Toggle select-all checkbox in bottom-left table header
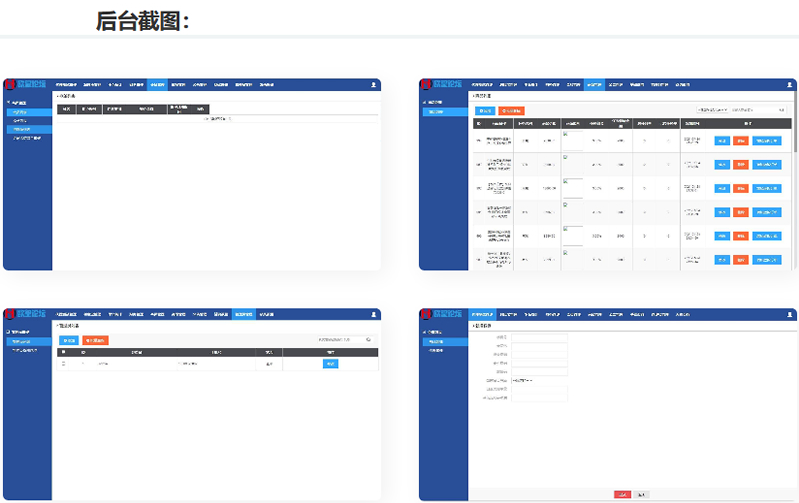 click(64, 352)
